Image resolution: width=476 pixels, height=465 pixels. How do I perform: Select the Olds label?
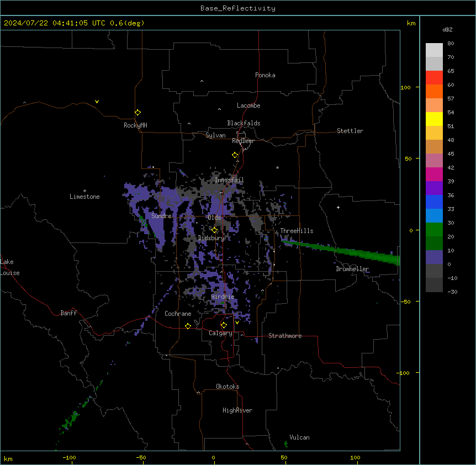pyautogui.click(x=214, y=218)
